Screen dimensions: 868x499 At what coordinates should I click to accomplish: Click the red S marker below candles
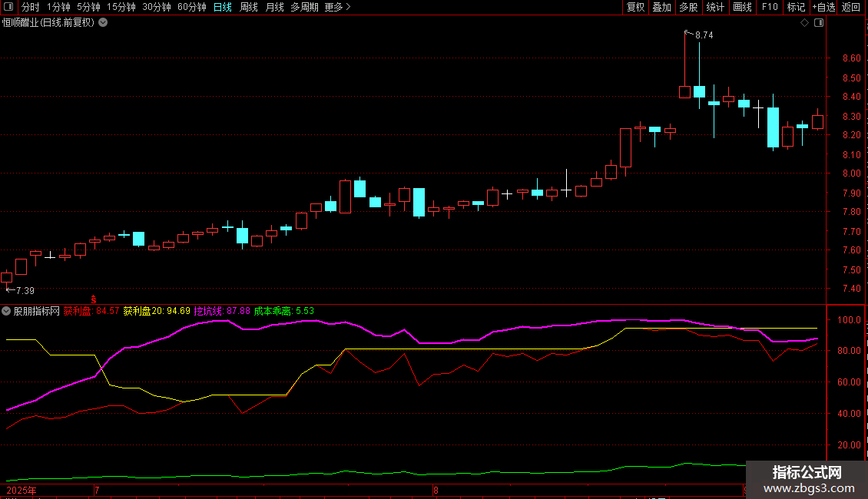pos(94,299)
